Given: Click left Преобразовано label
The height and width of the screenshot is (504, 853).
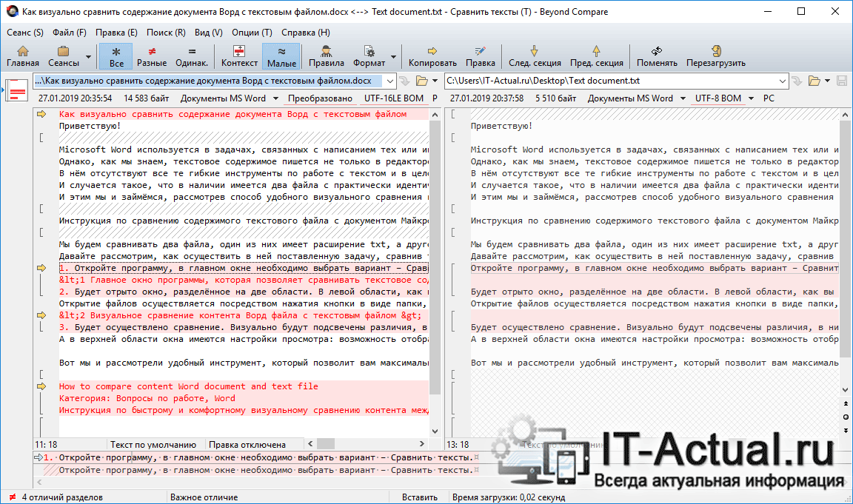Looking at the screenshot, I should (x=320, y=98).
